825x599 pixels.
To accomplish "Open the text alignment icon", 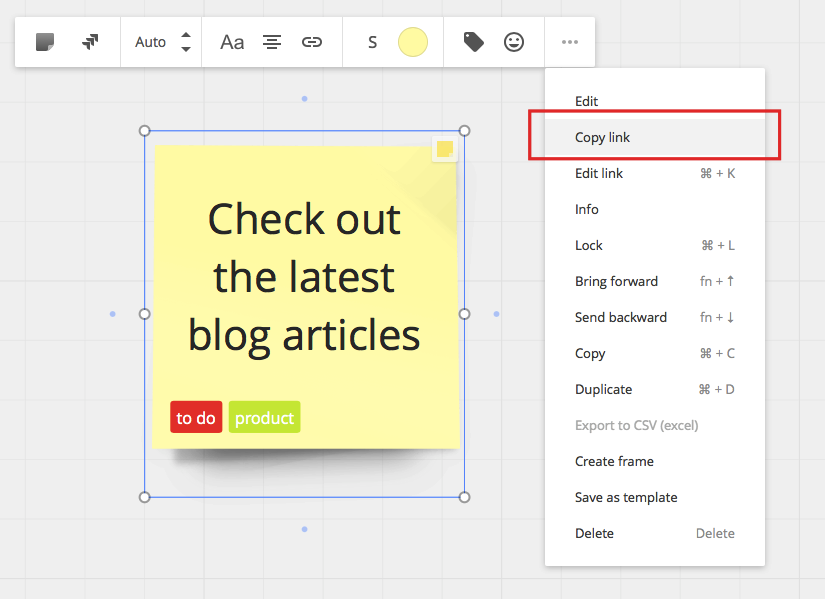I will click(272, 42).
